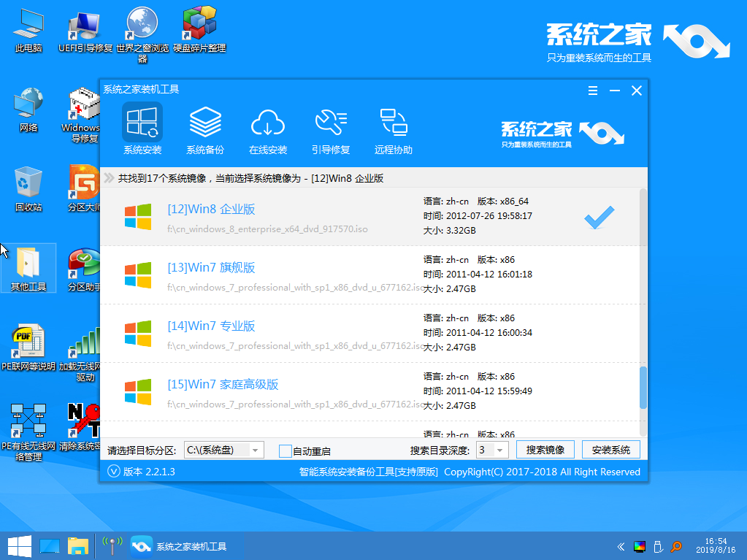Viewport: 747px width, 560px height.
Task: Open the 其他工具 folder
Action: [x=28, y=263]
